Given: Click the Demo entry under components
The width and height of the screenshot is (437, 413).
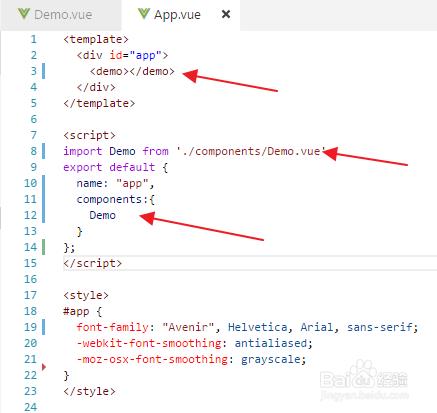Looking at the screenshot, I should [102, 215].
